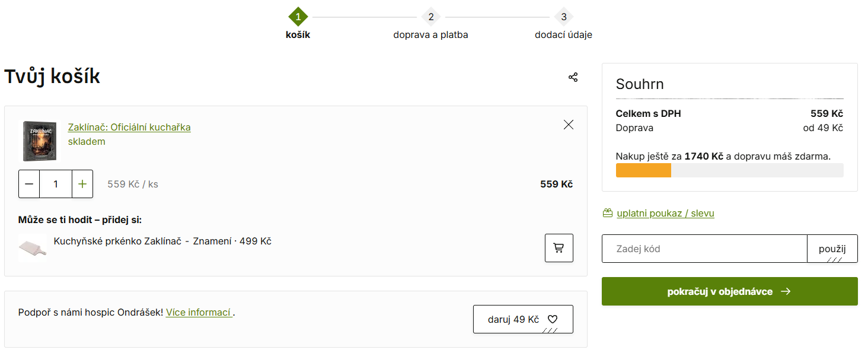The height and width of the screenshot is (353, 868).
Task: Remove Zaklínač cookbook with X icon
Action: (x=569, y=125)
